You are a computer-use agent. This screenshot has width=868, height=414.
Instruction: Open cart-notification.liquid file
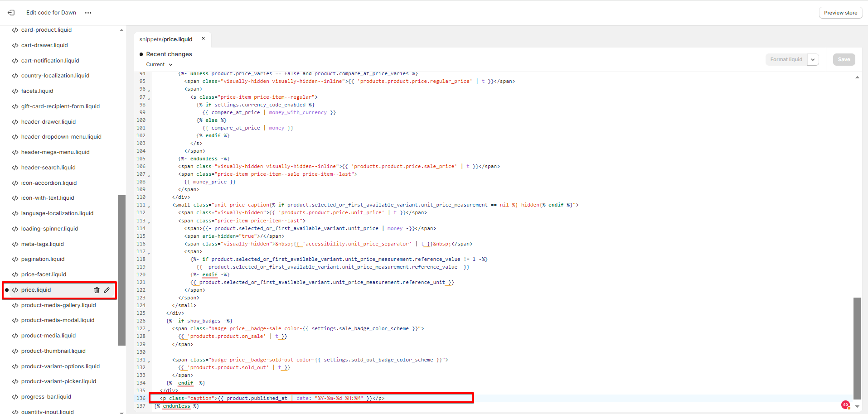[50, 61]
